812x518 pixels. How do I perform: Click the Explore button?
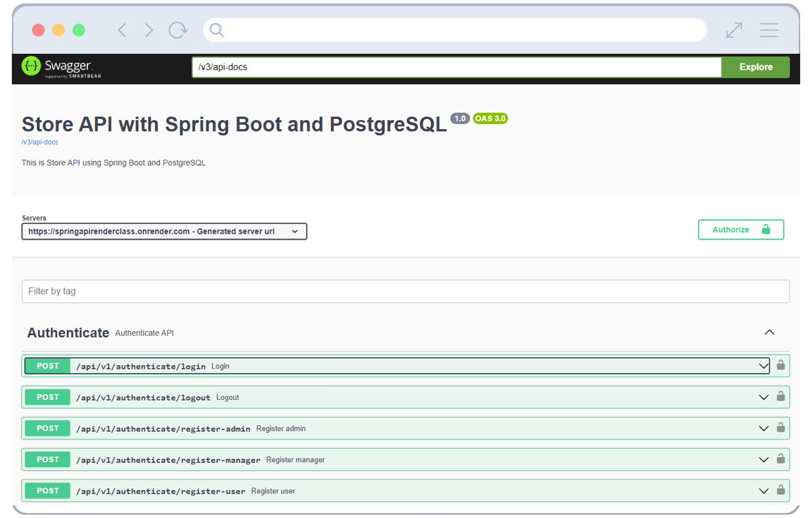755,67
